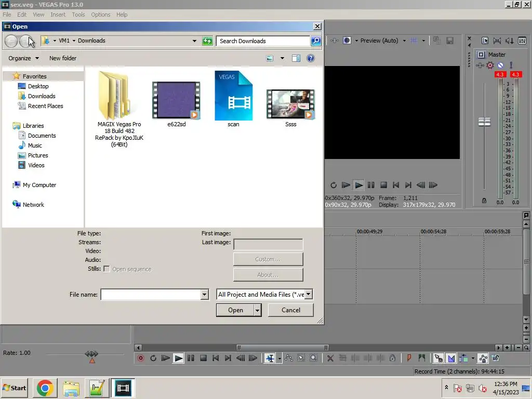The image size is (532, 399).
Task: Open the arrow beside the Open button
Action: (x=258, y=310)
